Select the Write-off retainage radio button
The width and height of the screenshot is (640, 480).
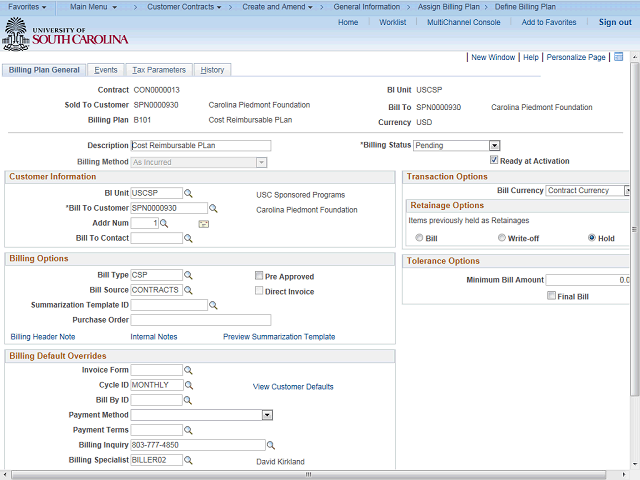[x=502, y=238]
